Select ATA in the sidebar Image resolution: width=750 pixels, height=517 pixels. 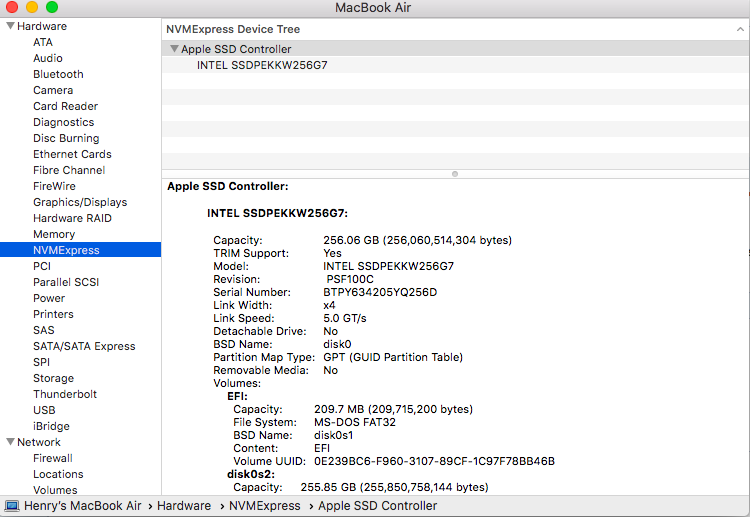click(43, 42)
